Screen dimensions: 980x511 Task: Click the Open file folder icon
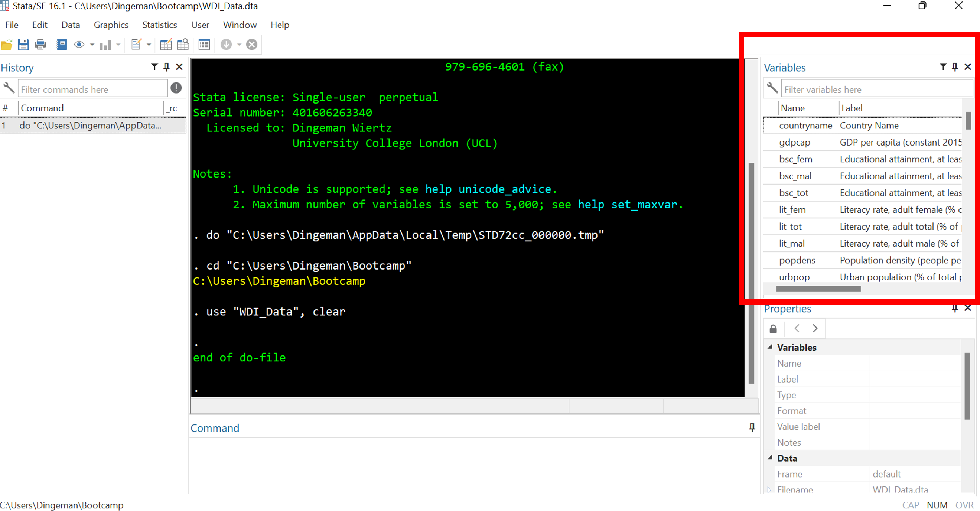(x=7, y=45)
